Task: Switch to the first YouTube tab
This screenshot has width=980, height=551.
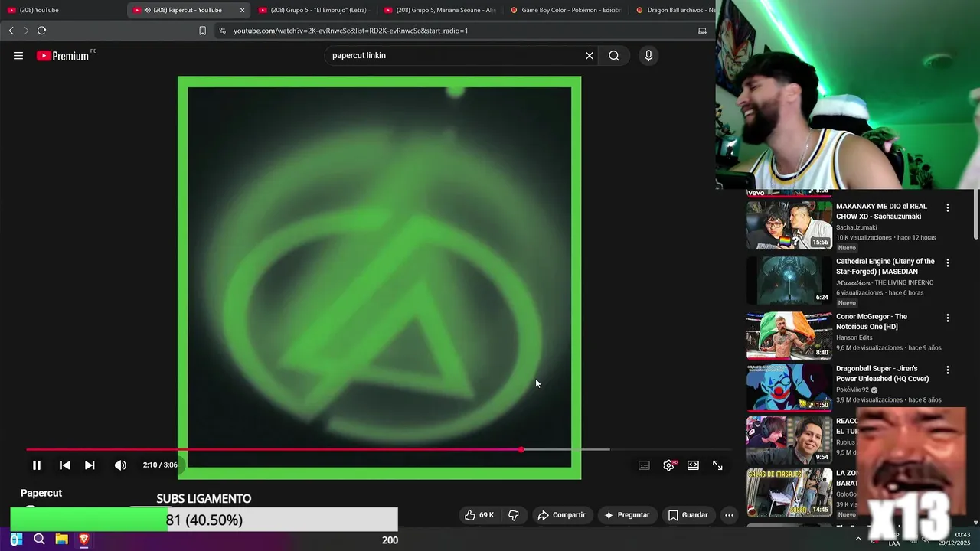Action: [61, 10]
